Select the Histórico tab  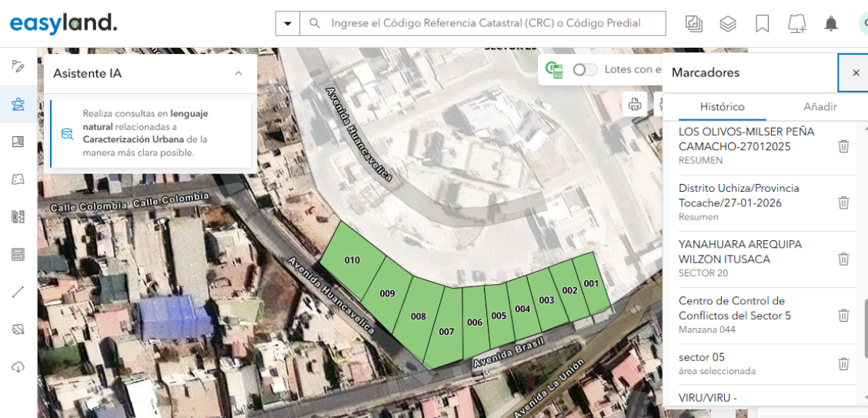(x=722, y=107)
